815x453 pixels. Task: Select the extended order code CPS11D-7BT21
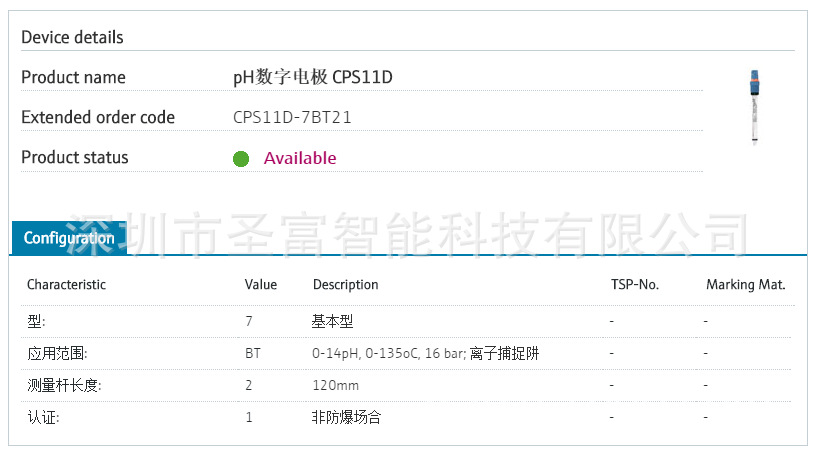click(x=292, y=117)
